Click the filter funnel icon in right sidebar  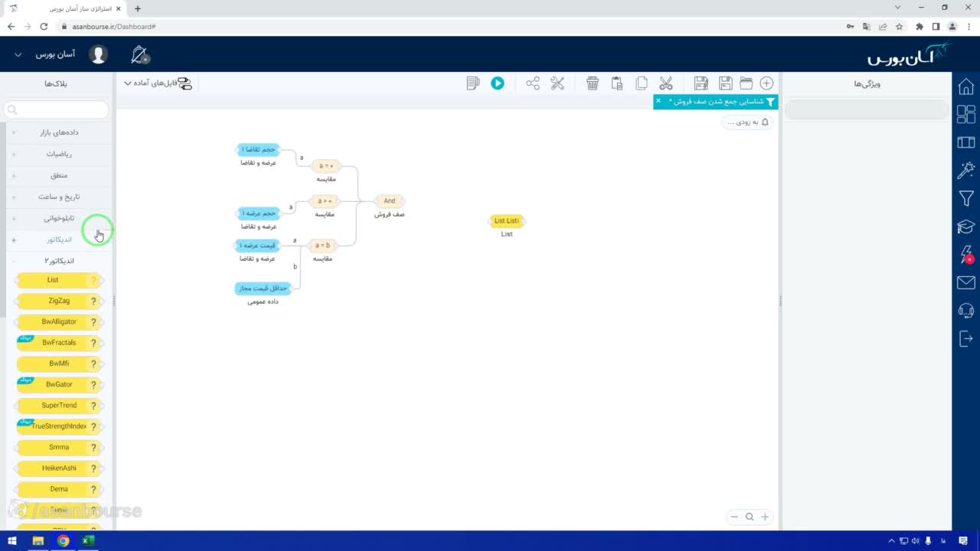tap(966, 198)
